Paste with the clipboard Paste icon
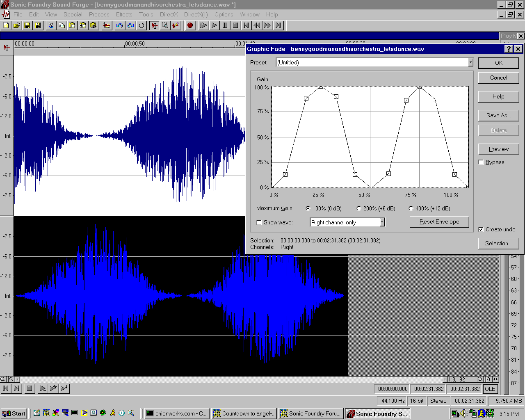 pos(72,25)
